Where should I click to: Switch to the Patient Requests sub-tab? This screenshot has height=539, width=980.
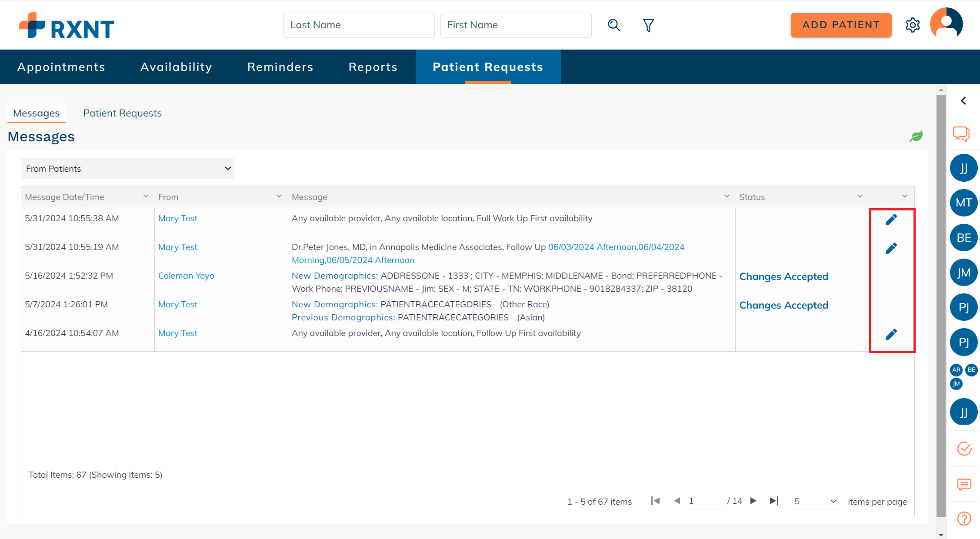122,113
